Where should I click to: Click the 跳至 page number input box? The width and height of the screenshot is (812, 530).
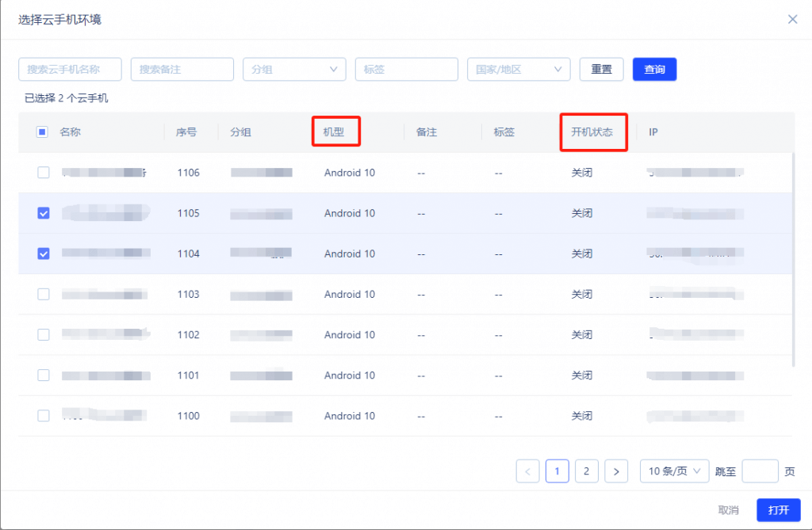(x=760, y=471)
